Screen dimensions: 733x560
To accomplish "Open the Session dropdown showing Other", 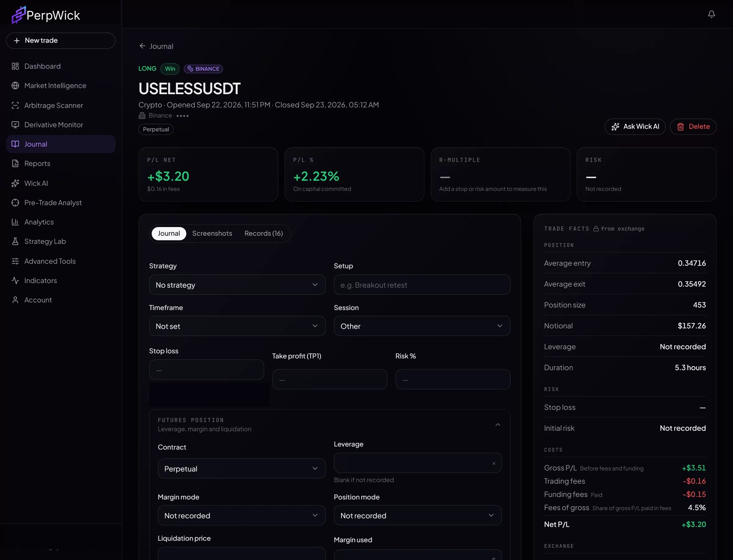I will tap(422, 326).
